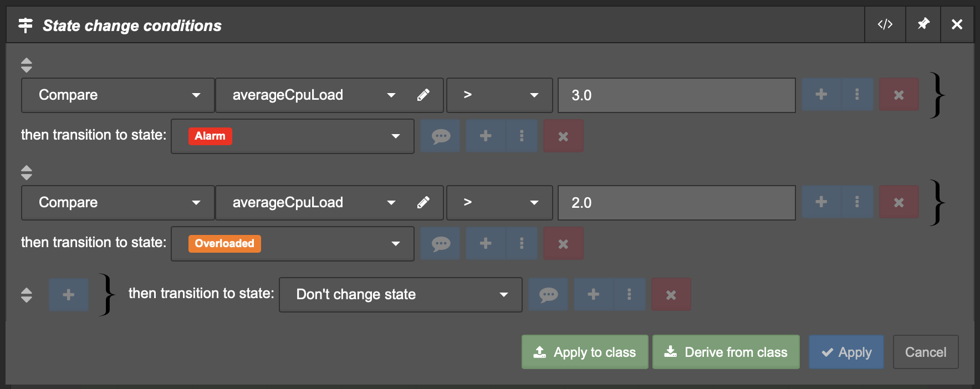The image size is (980, 389).
Task: Add comment to Alarm transition
Action: 441,136
